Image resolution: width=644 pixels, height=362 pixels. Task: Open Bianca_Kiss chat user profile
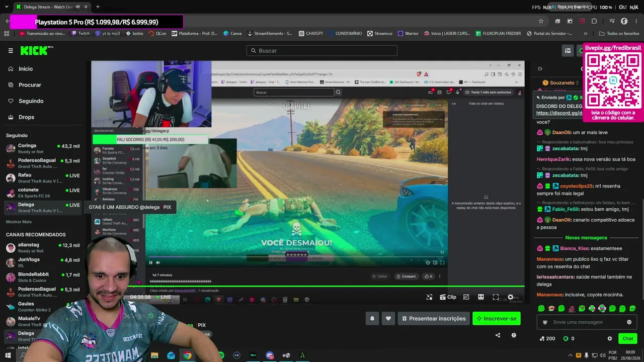[574, 248]
